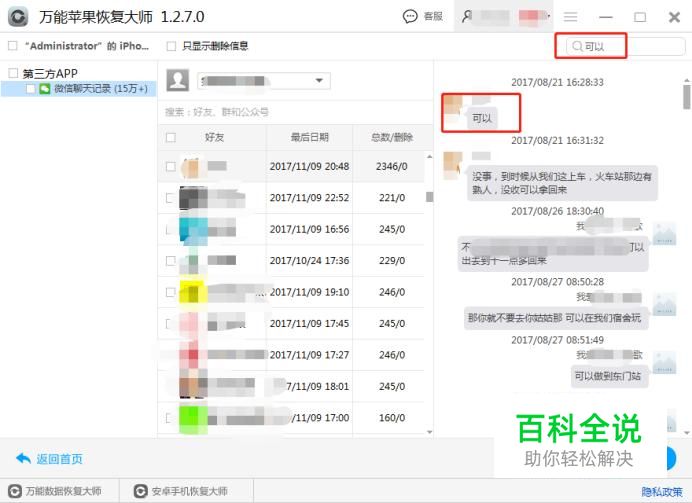Click message 那你就不要去你姑姑那
The width and height of the screenshot is (692, 503).
pos(556,318)
